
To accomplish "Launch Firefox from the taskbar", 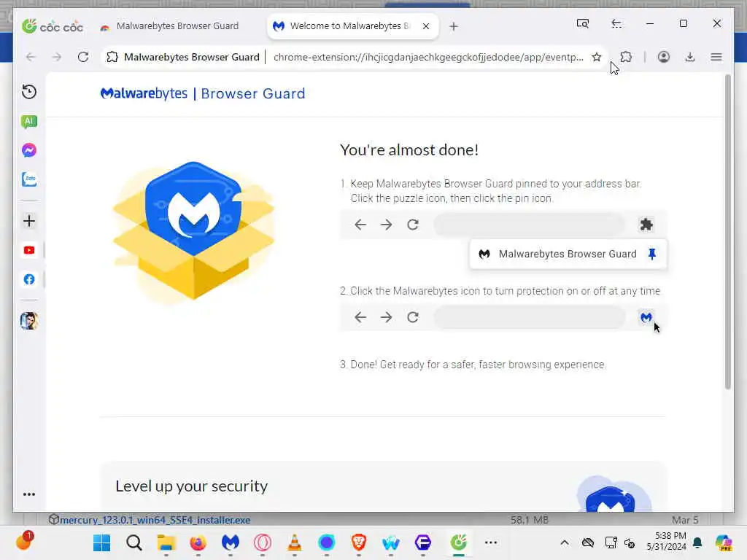I will tap(198, 542).
